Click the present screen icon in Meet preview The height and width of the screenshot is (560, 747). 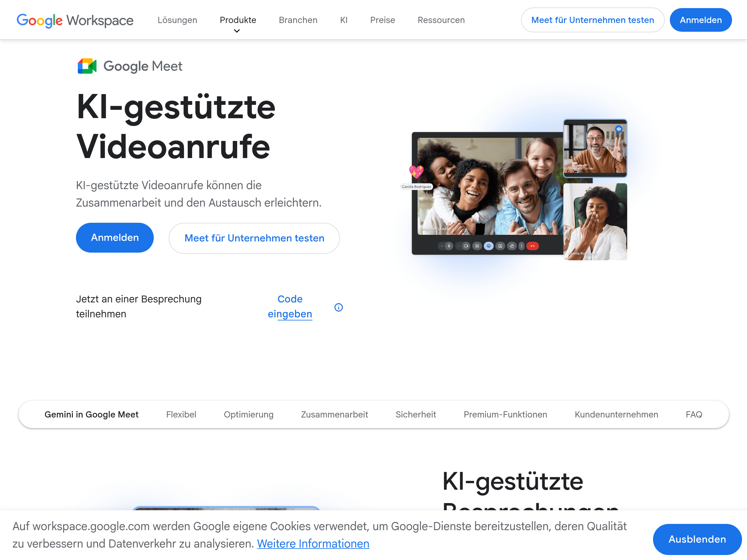point(500,246)
